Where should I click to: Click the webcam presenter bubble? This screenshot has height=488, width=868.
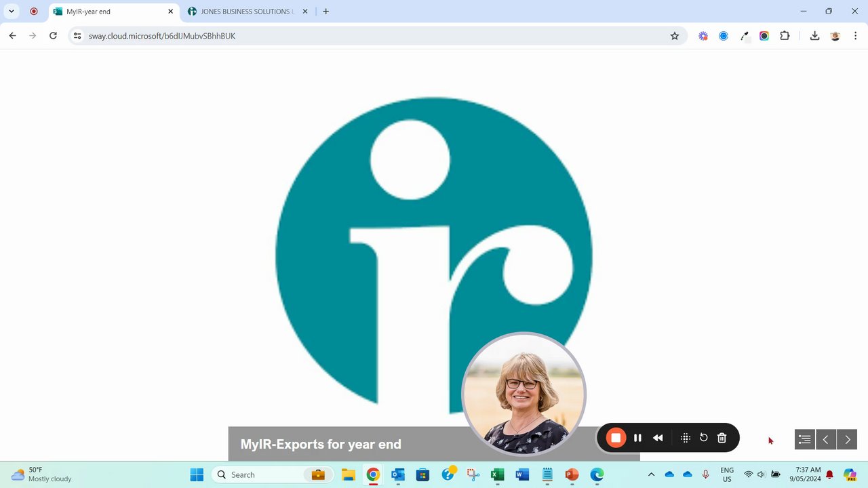click(523, 393)
